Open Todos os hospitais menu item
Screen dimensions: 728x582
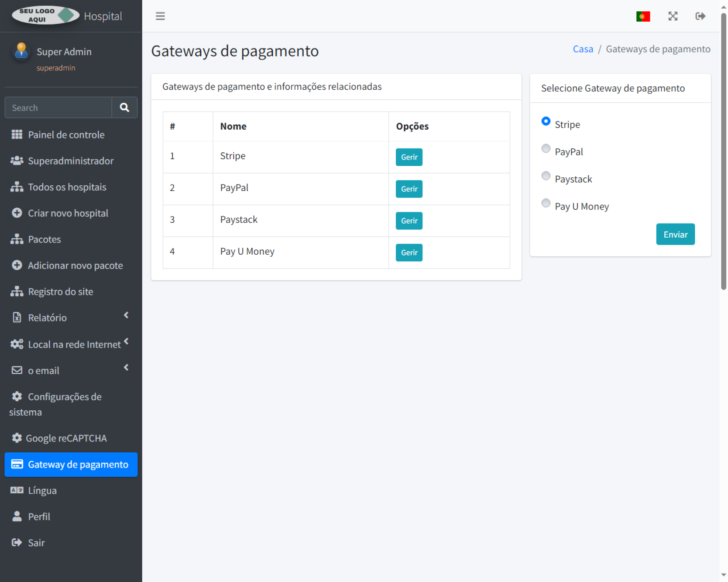click(x=67, y=187)
